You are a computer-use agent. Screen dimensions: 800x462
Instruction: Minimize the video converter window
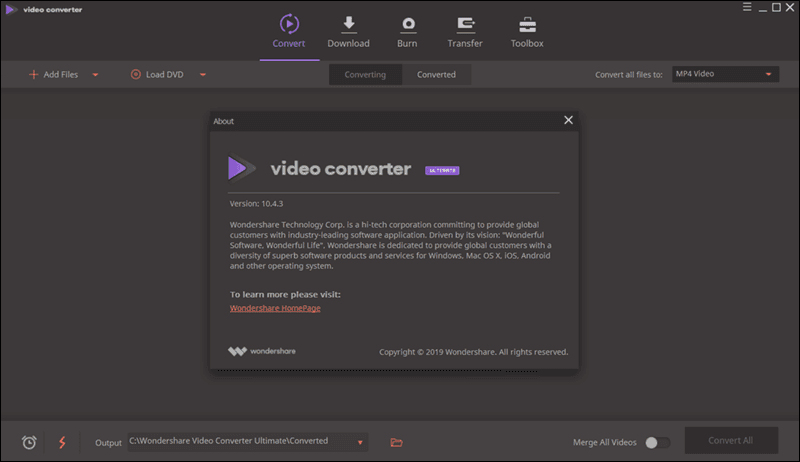763,8
